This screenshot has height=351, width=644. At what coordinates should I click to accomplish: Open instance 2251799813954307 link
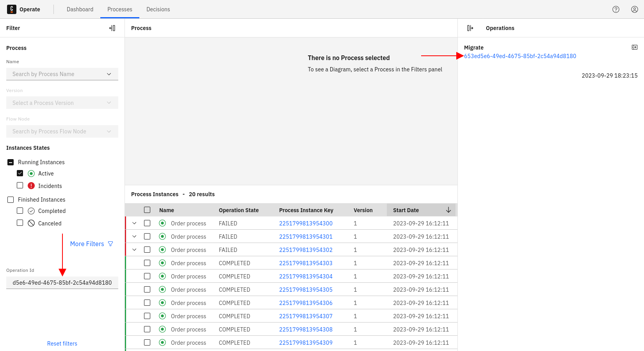(x=306, y=316)
